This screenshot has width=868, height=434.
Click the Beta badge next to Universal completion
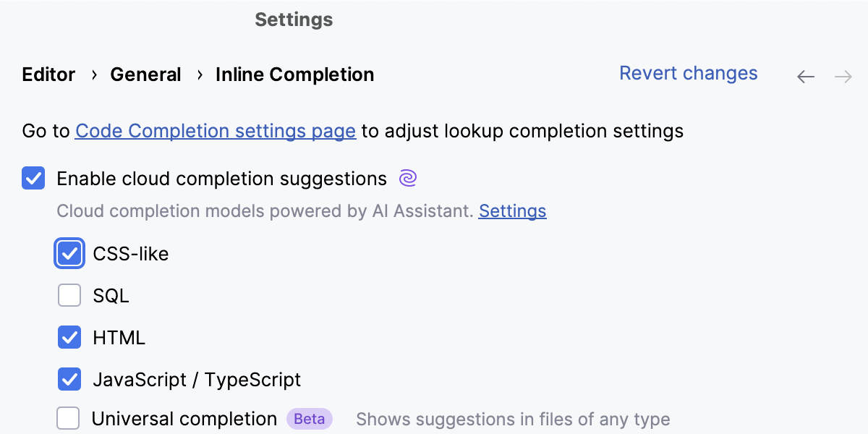(x=310, y=418)
